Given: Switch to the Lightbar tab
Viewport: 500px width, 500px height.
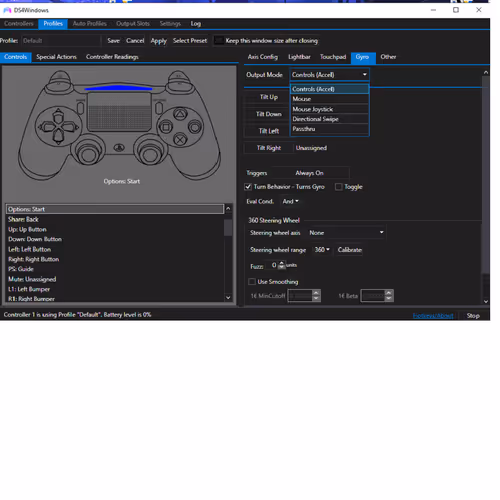Looking at the screenshot, I should [299, 57].
